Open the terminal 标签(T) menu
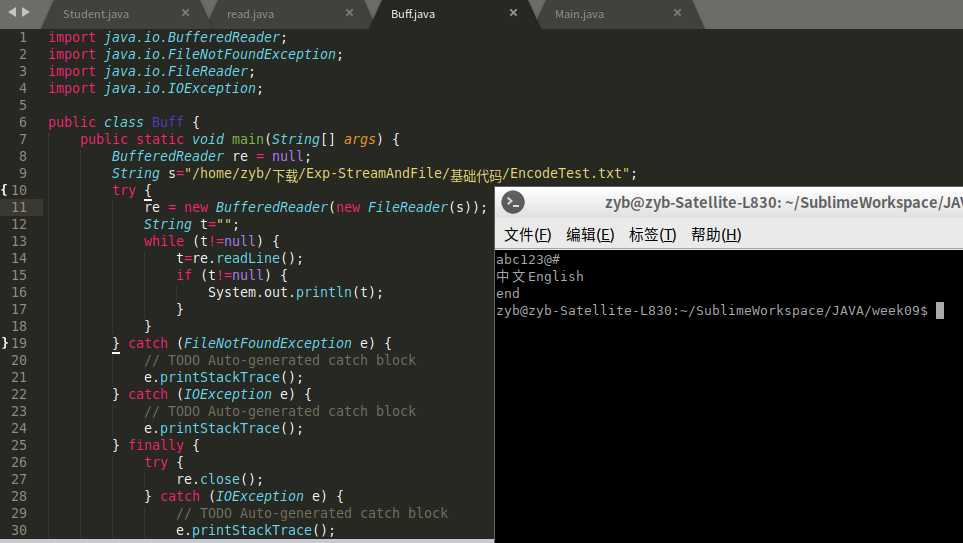This screenshot has width=963, height=543. (x=652, y=235)
